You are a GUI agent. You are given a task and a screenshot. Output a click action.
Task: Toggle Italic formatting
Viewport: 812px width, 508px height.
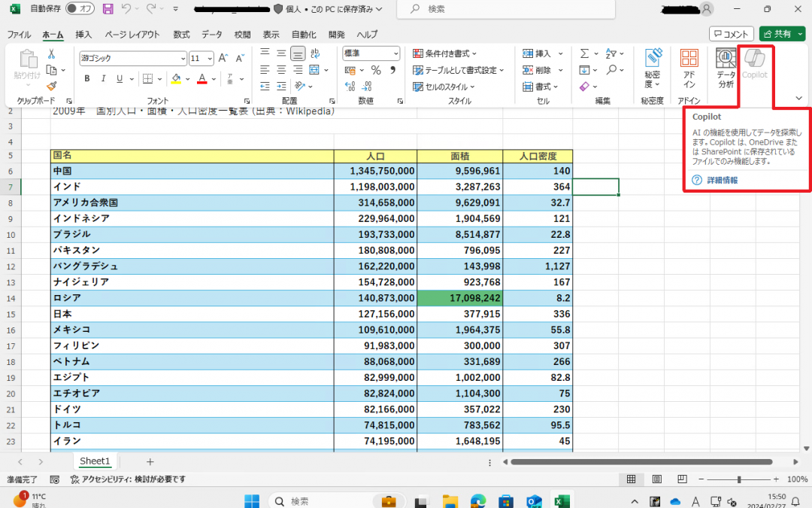pos(103,79)
